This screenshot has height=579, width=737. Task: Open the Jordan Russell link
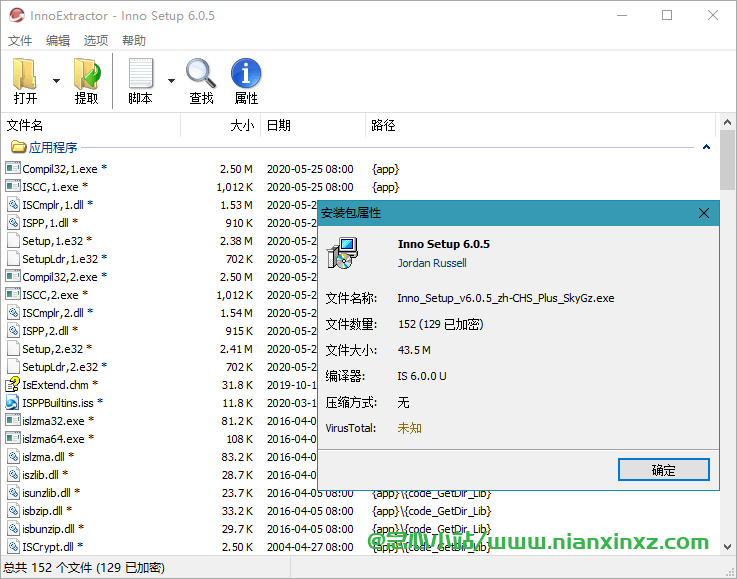pos(432,263)
